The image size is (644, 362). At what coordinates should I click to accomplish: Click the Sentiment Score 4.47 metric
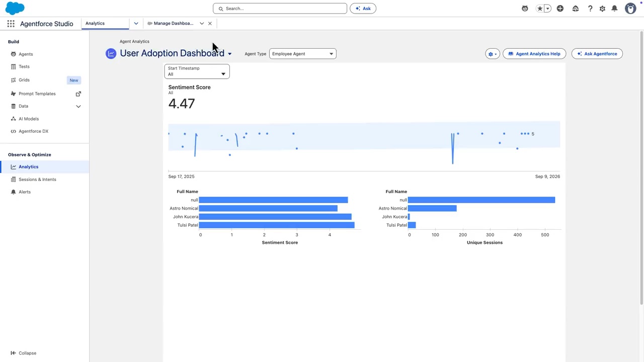click(182, 104)
